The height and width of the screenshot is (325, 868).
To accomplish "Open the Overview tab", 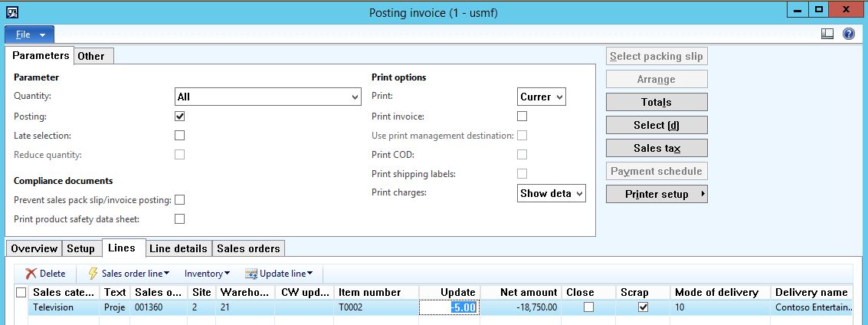I will 34,248.
